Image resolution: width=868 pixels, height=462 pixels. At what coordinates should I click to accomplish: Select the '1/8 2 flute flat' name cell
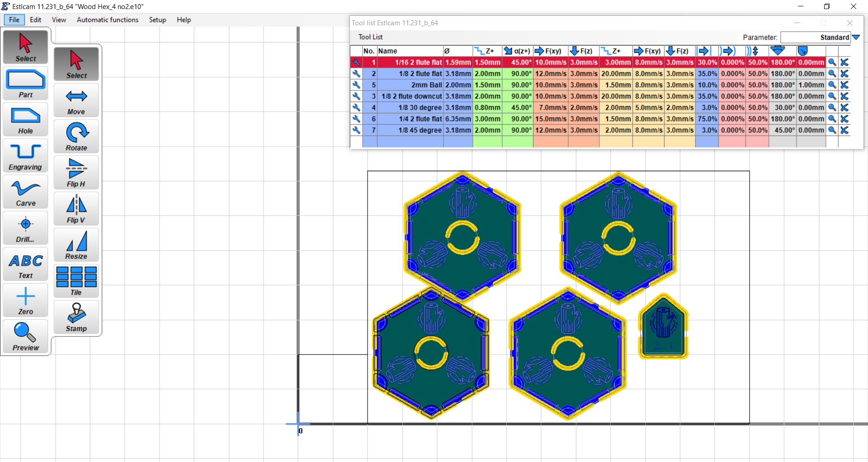(410, 74)
